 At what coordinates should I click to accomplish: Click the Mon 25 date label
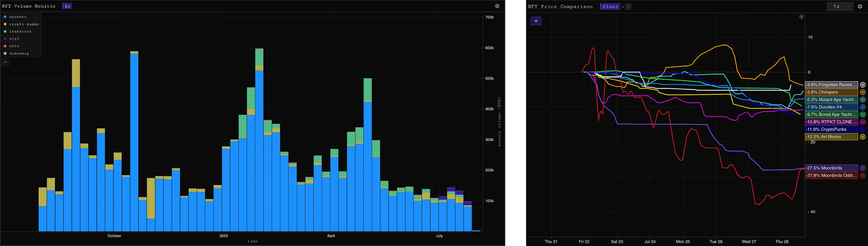pyautogui.click(x=683, y=242)
